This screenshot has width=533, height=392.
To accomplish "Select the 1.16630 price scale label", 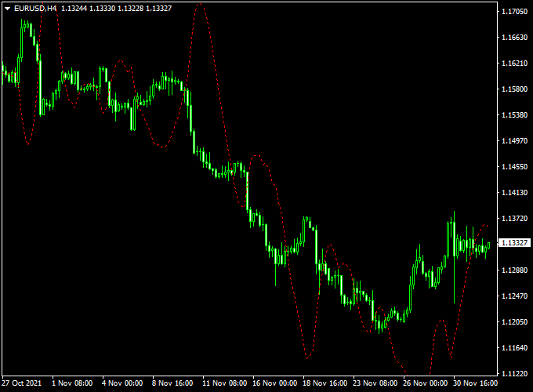I will (x=515, y=38).
